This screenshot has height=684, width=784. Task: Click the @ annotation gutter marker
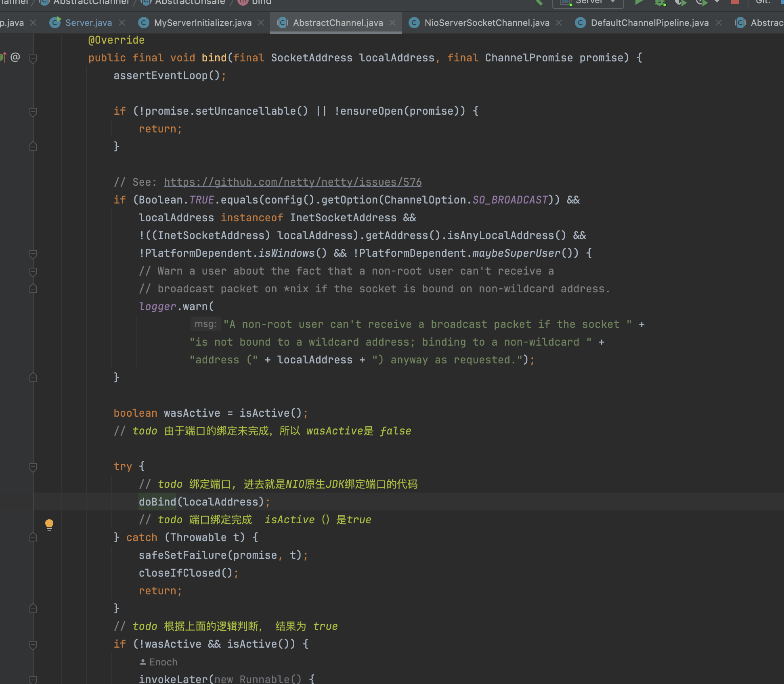pos(15,57)
